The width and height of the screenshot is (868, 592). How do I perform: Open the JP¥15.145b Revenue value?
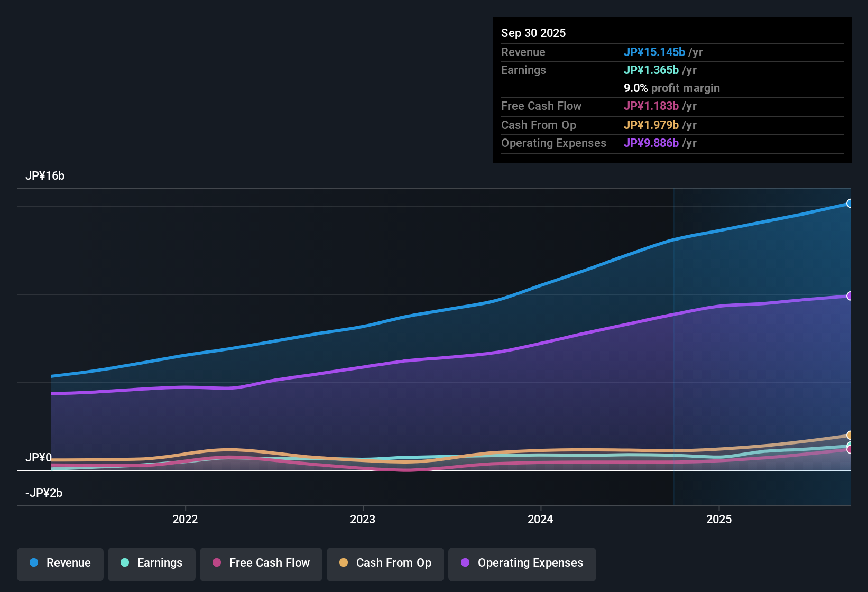tap(655, 52)
